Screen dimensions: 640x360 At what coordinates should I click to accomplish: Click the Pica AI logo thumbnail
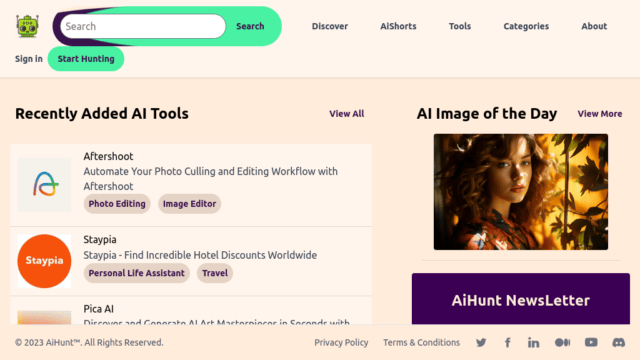tap(44, 318)
